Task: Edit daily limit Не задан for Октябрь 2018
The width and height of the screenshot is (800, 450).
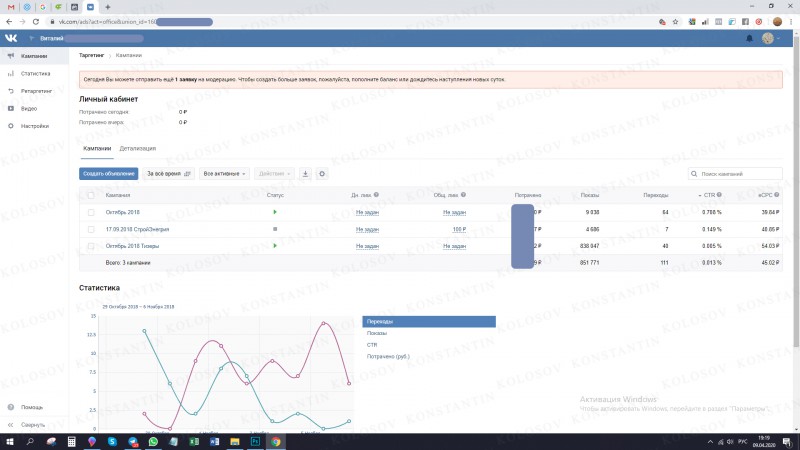Action: coord(367,212)
